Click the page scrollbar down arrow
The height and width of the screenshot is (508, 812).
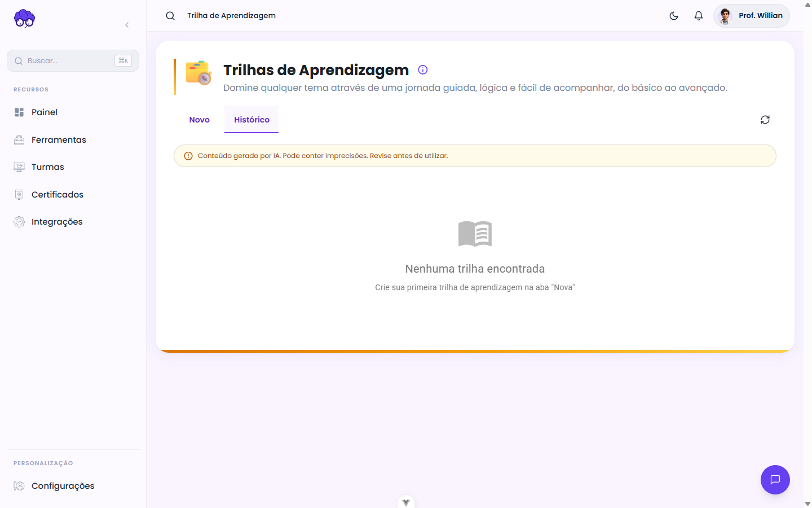pyautogui.click(x=807, y=503)
